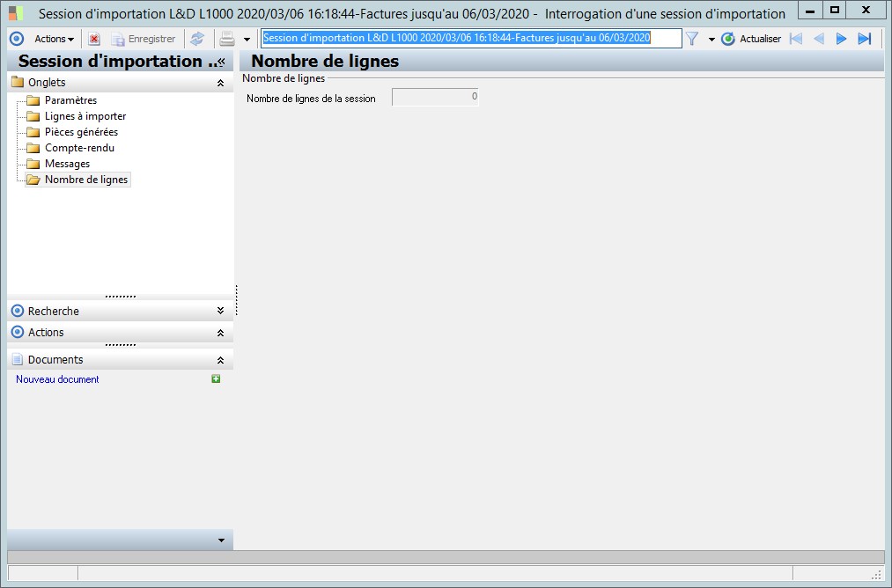
Task: Open the Messages tab in tree
Action: coord(67,164)
